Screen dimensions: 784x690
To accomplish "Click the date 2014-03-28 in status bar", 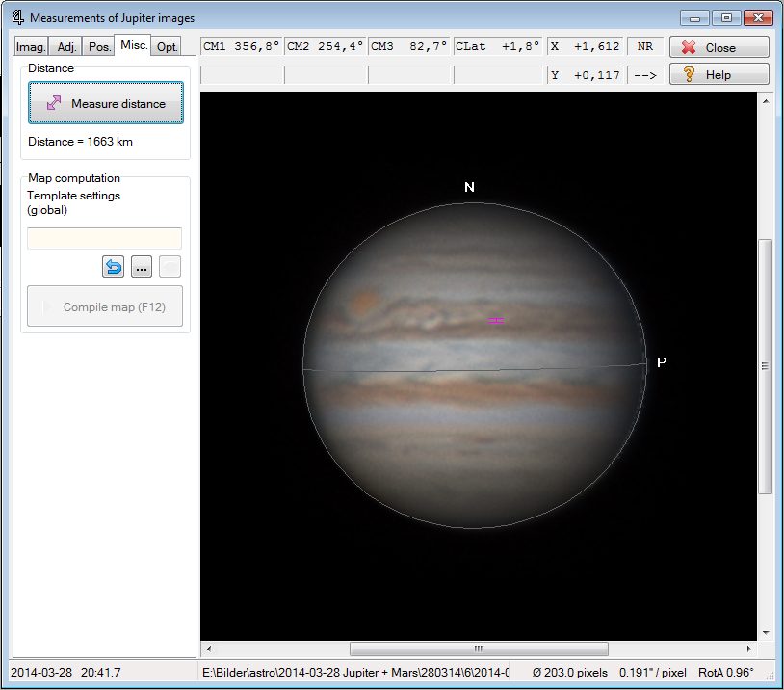I will (41, 672).
